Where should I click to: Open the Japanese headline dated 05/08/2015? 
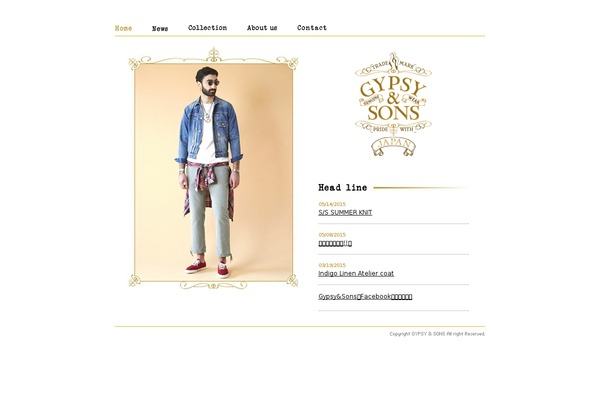(335, 243)
